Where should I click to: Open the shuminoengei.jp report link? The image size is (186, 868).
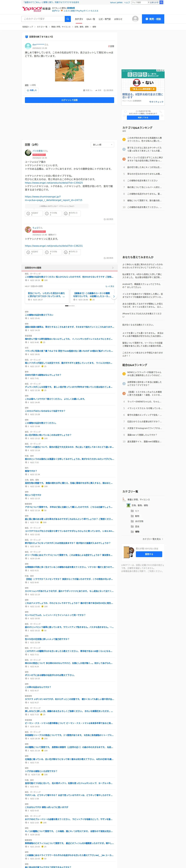coord(54,198)
